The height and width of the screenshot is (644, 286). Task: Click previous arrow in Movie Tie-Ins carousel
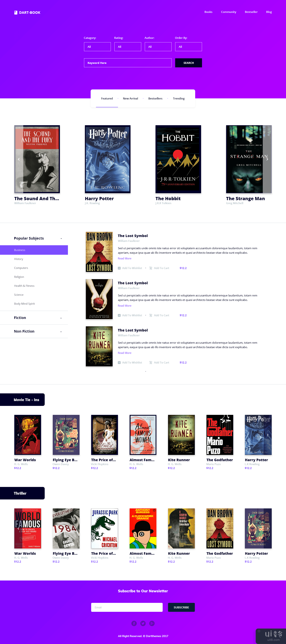click(x=18, y=435)
